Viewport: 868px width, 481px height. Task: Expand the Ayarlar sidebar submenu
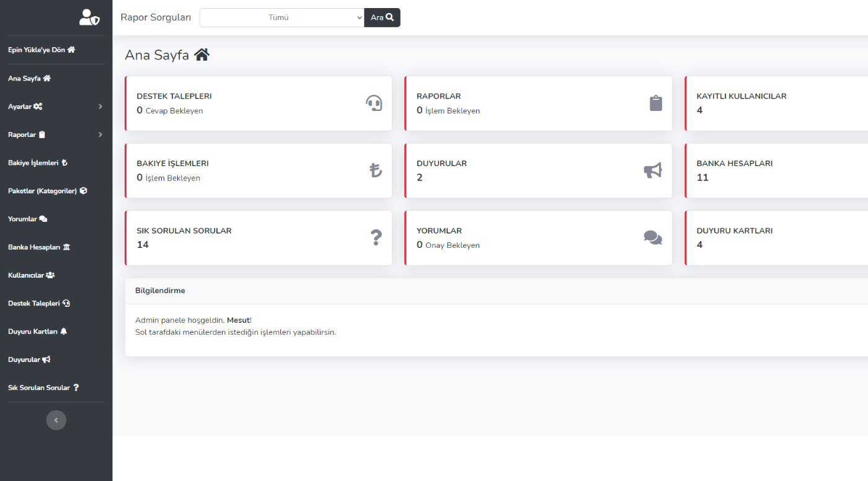(x=56, y=107)
